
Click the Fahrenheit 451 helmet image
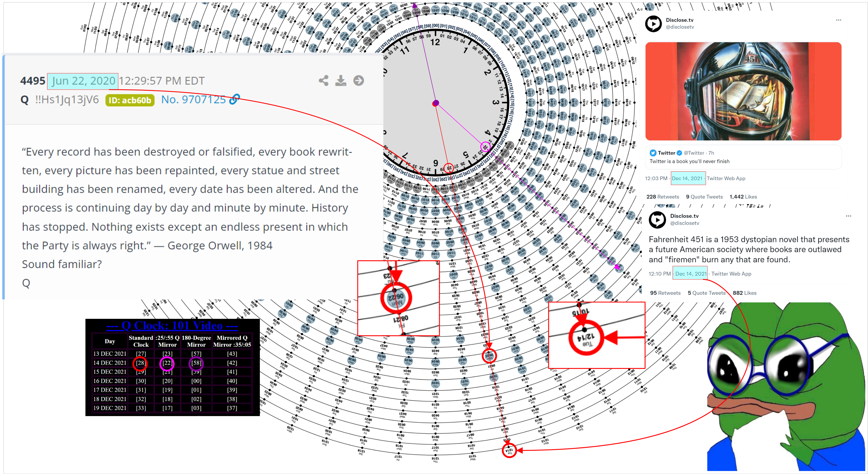pyautogui.click(x=743, y=91)
